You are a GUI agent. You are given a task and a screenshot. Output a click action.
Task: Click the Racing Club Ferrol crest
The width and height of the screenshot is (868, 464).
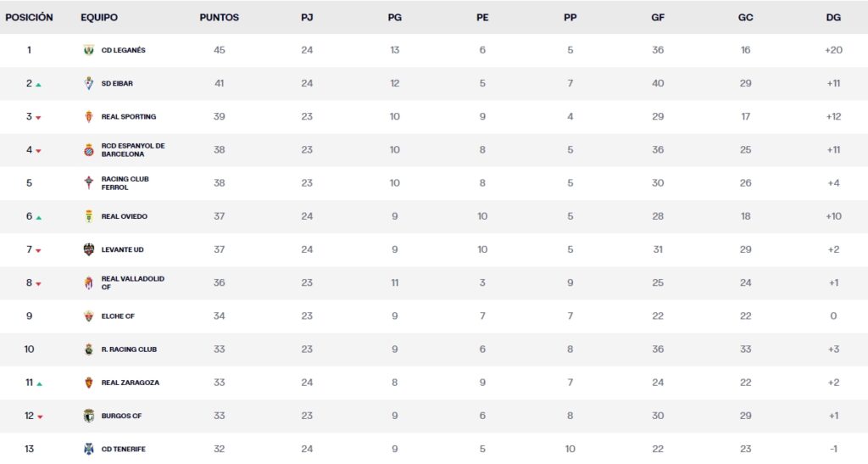click(88, 183)
